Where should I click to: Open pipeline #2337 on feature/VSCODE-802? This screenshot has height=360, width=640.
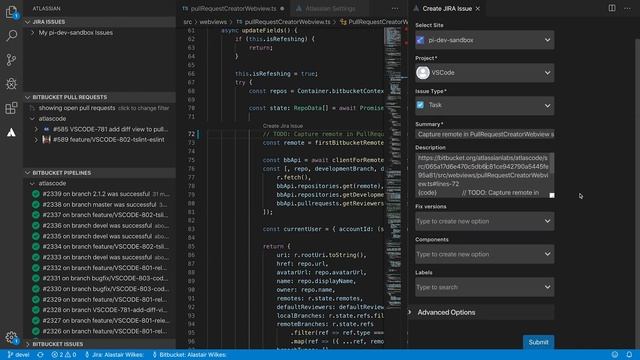[x=105, y=215]
